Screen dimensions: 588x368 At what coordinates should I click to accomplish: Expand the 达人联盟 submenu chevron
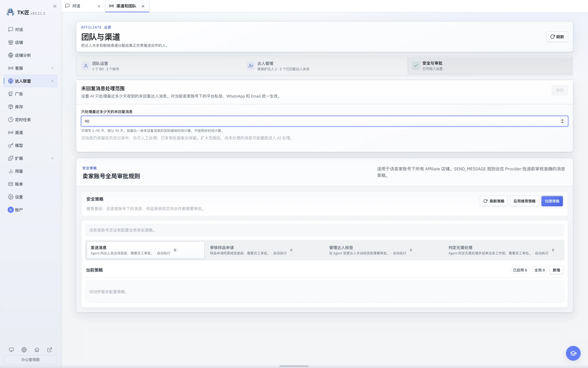[52, 81]
